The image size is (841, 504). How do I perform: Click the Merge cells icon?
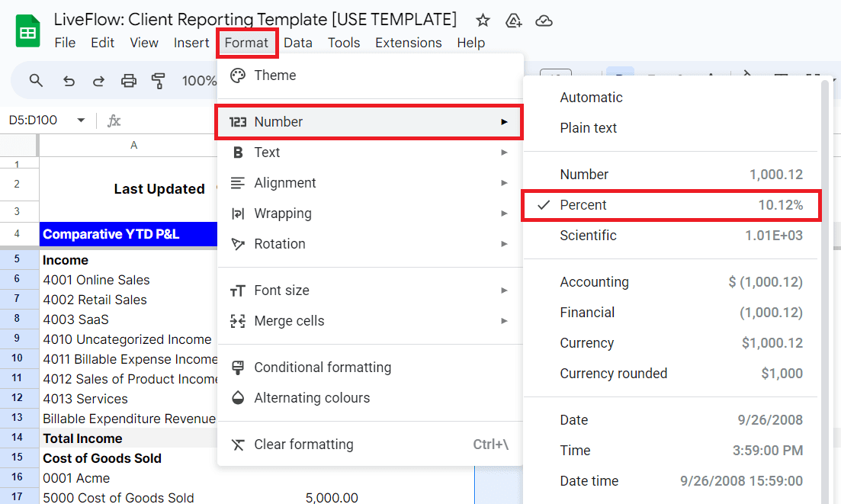[x=238, y=321]
